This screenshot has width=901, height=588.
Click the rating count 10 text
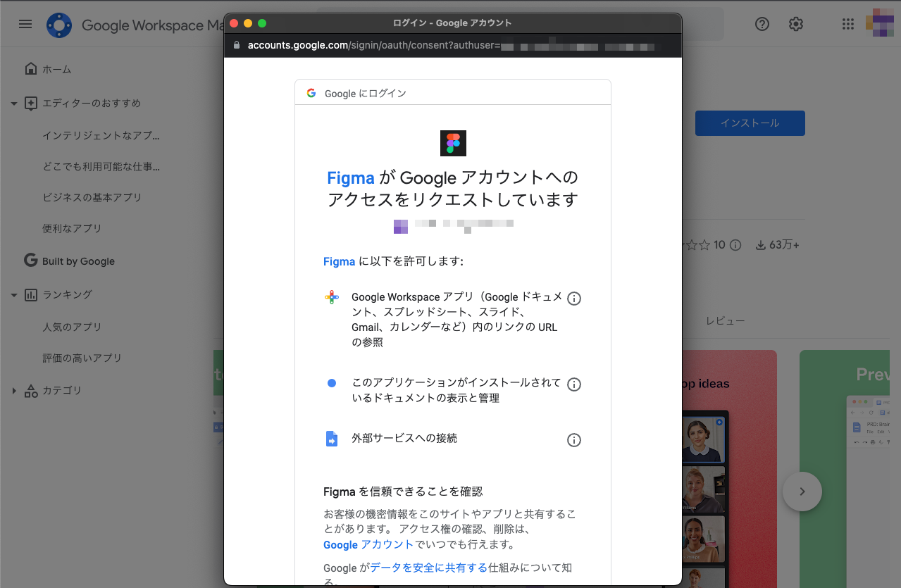[x=719, y=245]
